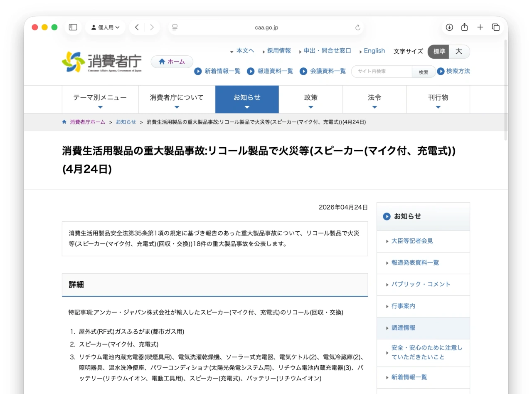Click the Share icon in the toolbar
532x394 pixels.
(465, 27)
